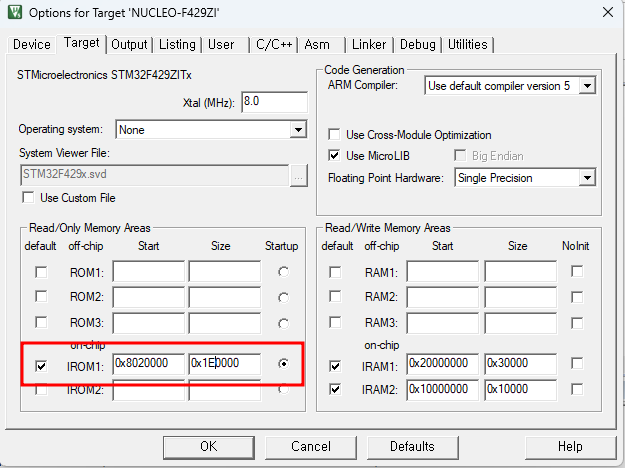Click the Cancel button

click(311, 447)
